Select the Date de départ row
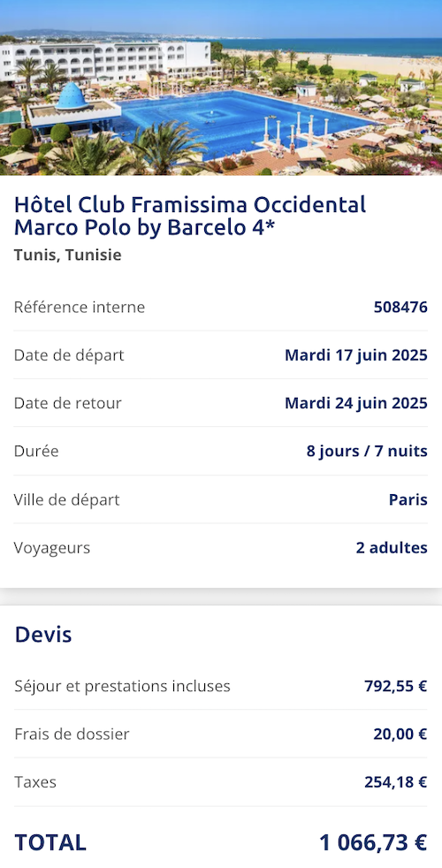Image resolution: width=442 pixels, height=868 pixels. point(221,354)
